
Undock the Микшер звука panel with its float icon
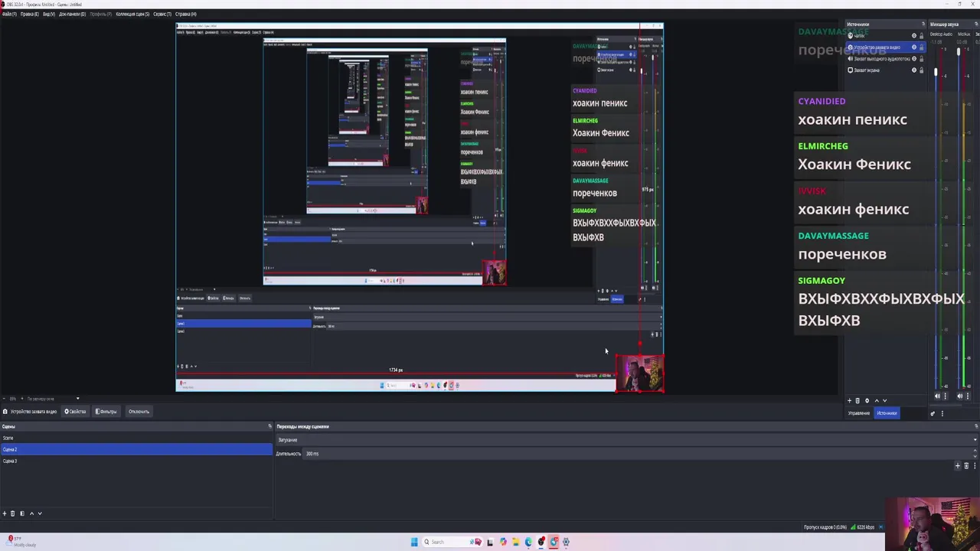point(976,24)
